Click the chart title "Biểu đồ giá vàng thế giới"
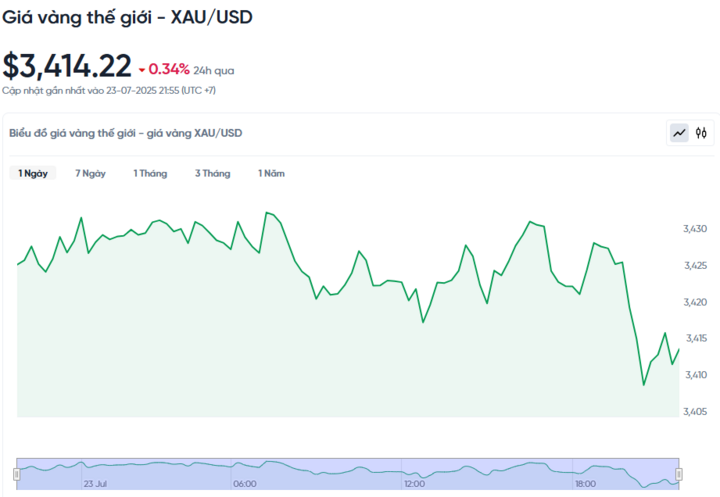 (x=125, y=133)
